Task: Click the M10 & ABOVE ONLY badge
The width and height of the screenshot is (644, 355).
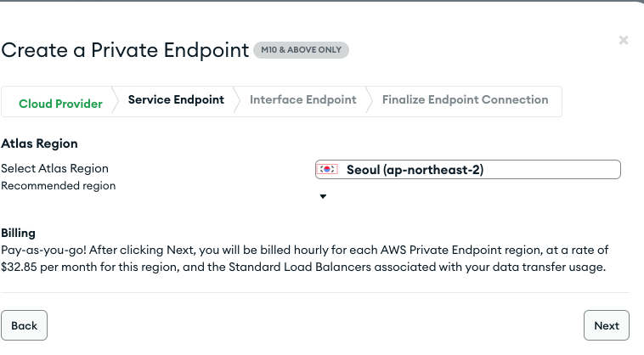Action: tap(301, 50)
